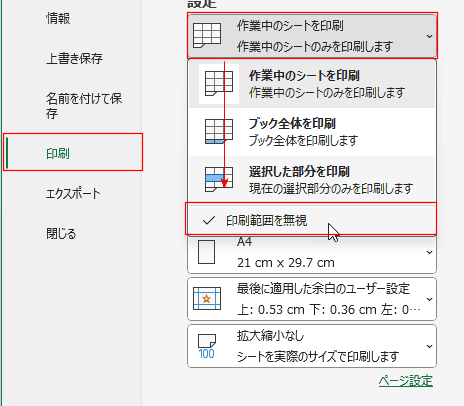Screen dimensions: 464x406
Task: Choose 上書き保存 in the sidebar
Action: 74,59
